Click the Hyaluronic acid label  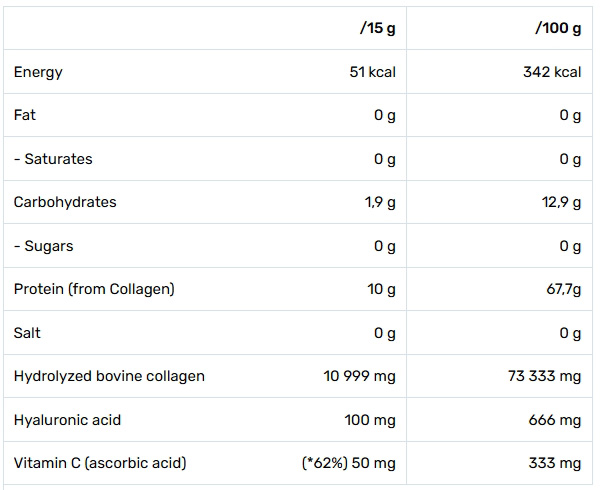pos(67,420)
